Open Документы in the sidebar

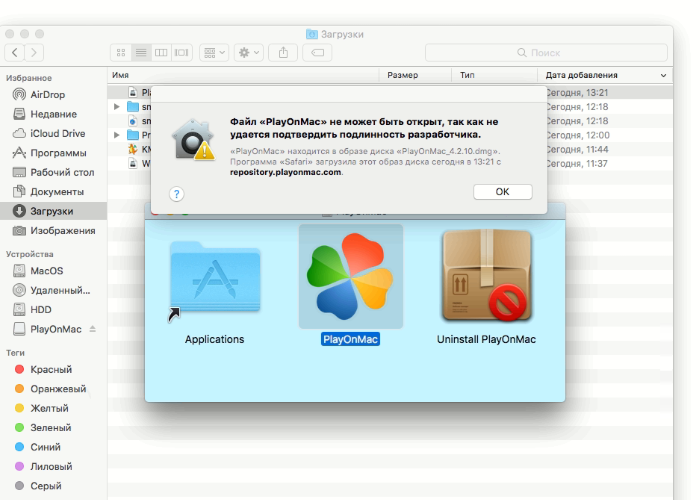click(x=54, y=192)
